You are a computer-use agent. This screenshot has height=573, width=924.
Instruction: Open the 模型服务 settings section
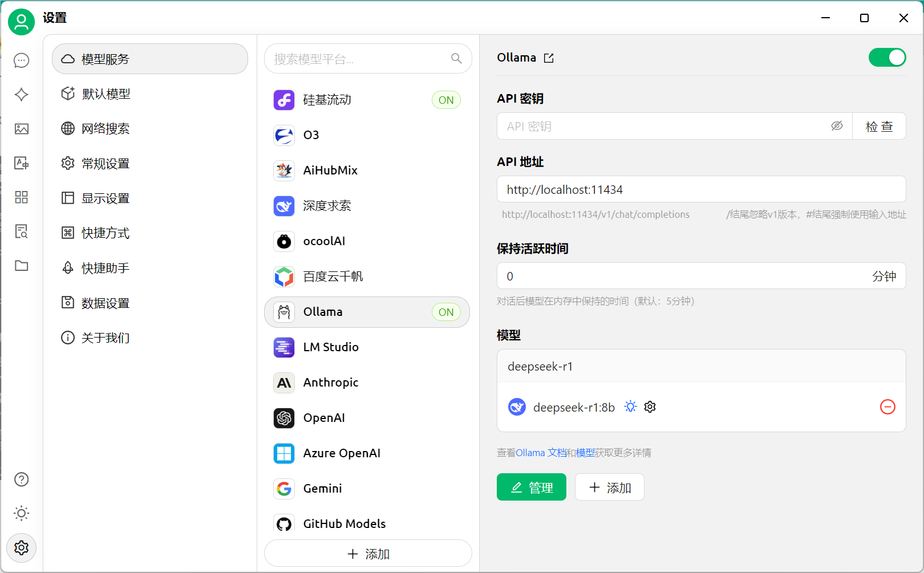click(150, 59)
